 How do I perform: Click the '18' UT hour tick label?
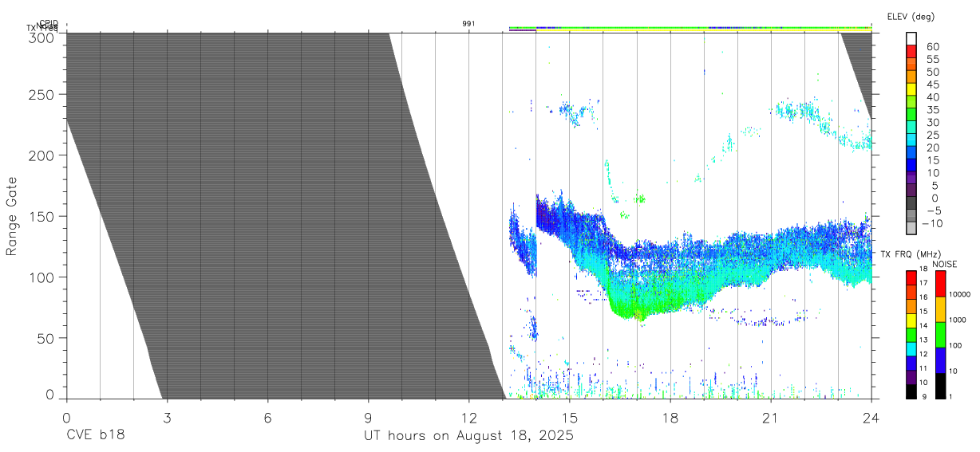(x=670, y=418)
